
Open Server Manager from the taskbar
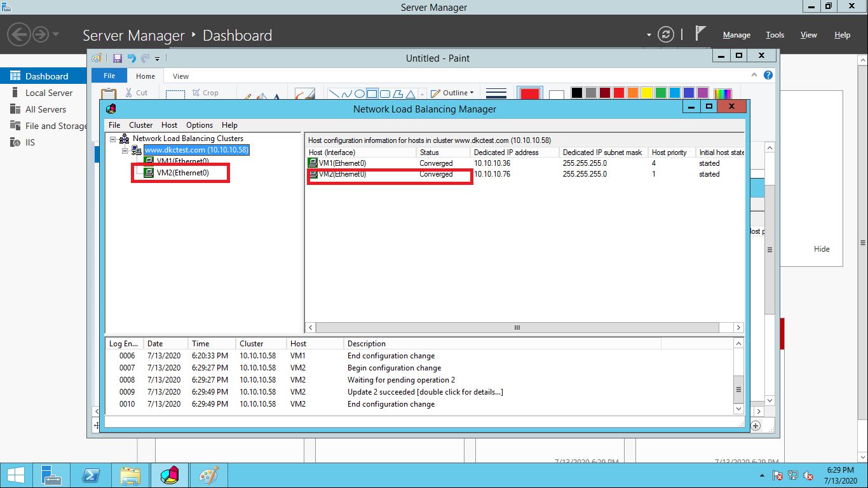click(x=51, y=475)
